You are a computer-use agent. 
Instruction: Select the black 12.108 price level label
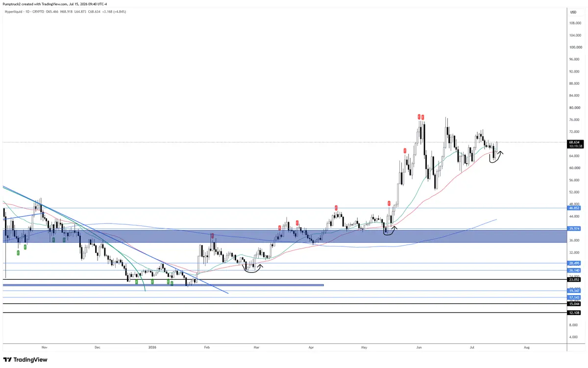574,313
